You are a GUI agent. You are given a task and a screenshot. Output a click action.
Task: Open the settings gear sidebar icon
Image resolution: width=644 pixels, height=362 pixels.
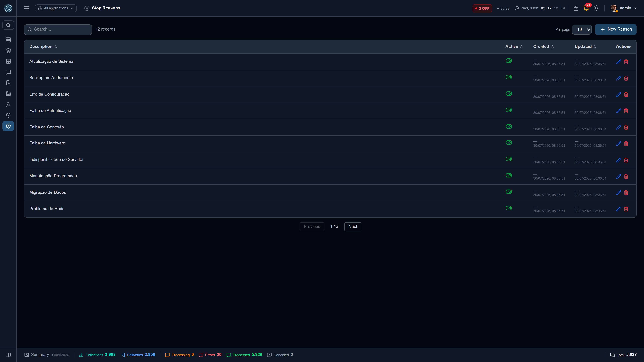[8, 126]
